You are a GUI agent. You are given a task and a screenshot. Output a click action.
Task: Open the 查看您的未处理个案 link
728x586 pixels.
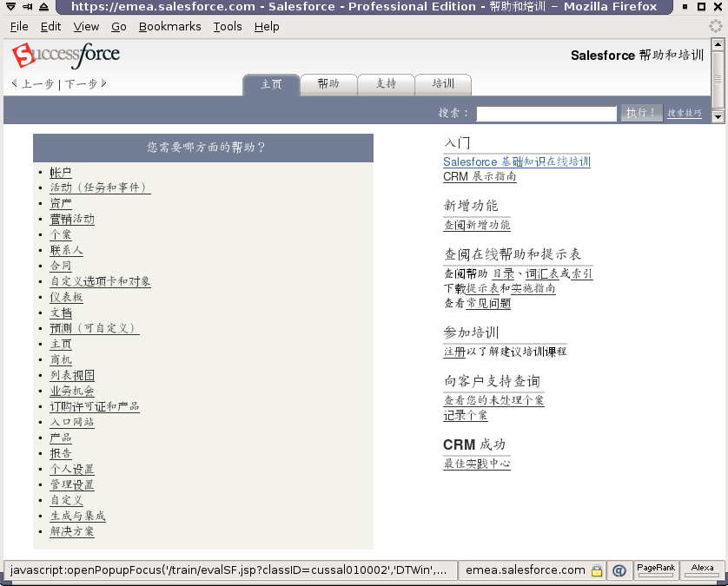click(x=493, y=400)
